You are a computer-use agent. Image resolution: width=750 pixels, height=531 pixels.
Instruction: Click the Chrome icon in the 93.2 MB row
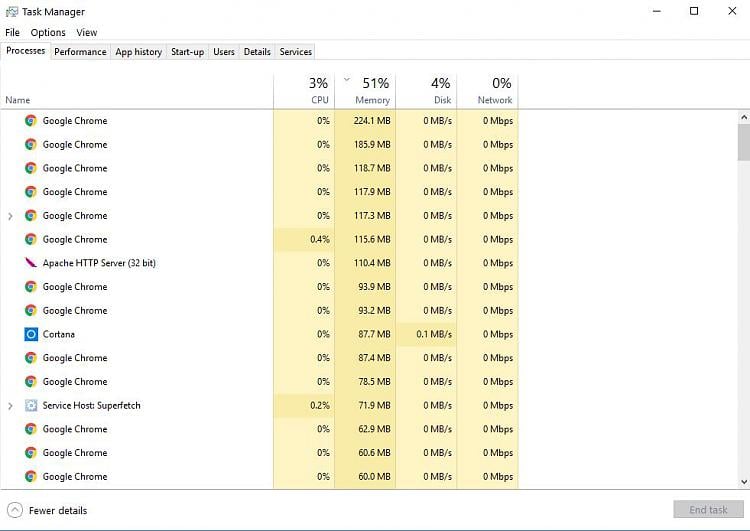click(x=31, y=310)
